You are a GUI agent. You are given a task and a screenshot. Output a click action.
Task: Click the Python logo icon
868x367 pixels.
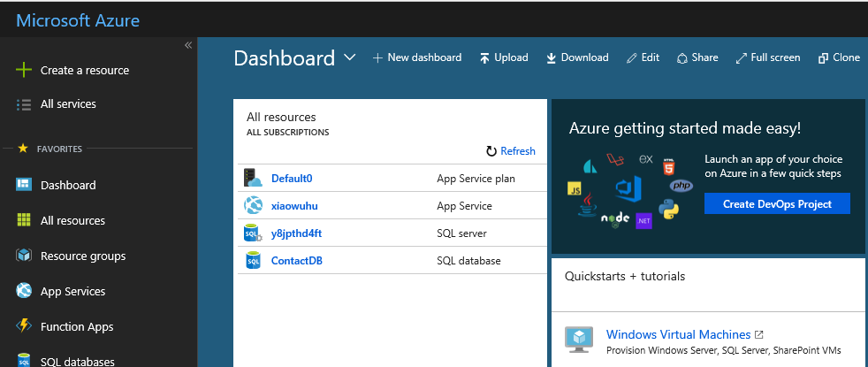[669, 210]
